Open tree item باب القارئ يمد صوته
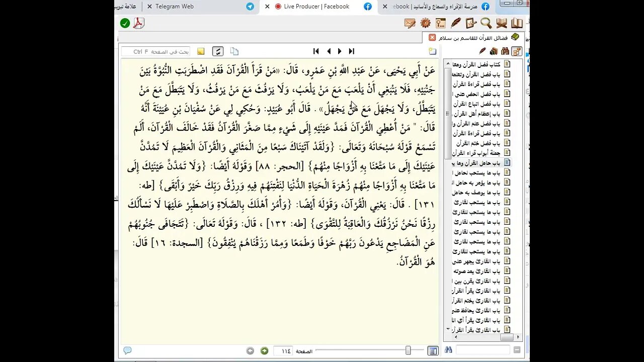The image size is (644, 362). [x=481, y=271]
